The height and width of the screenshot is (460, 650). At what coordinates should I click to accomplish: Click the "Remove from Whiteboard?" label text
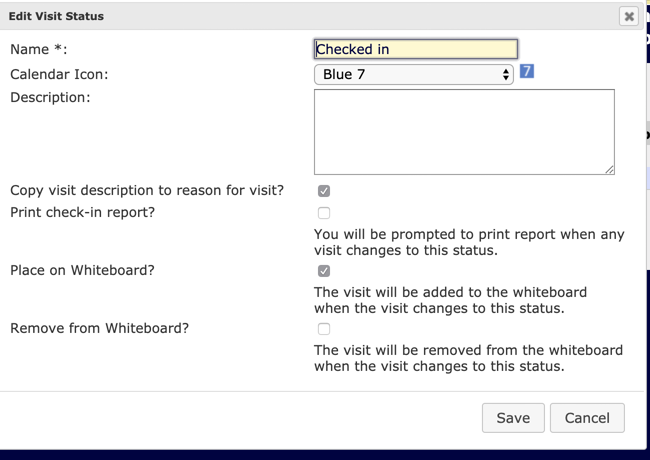click(99, 328)
